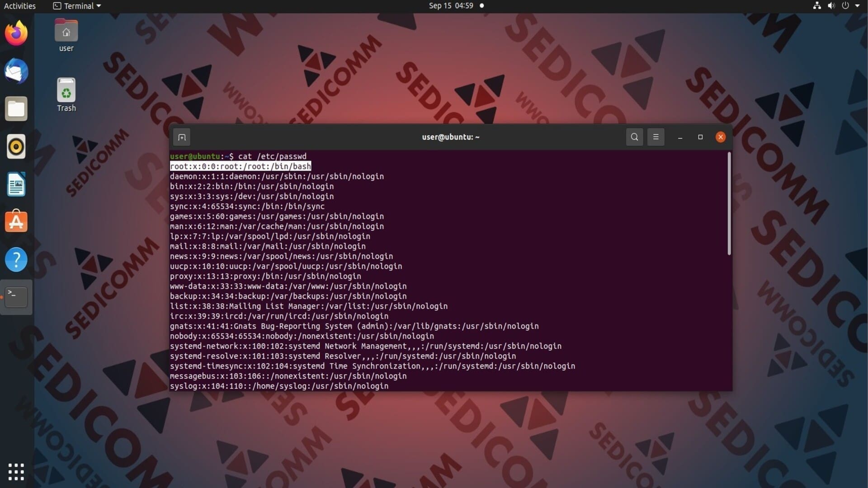Minimize the terminal window
868x488 pixels.
680,137
